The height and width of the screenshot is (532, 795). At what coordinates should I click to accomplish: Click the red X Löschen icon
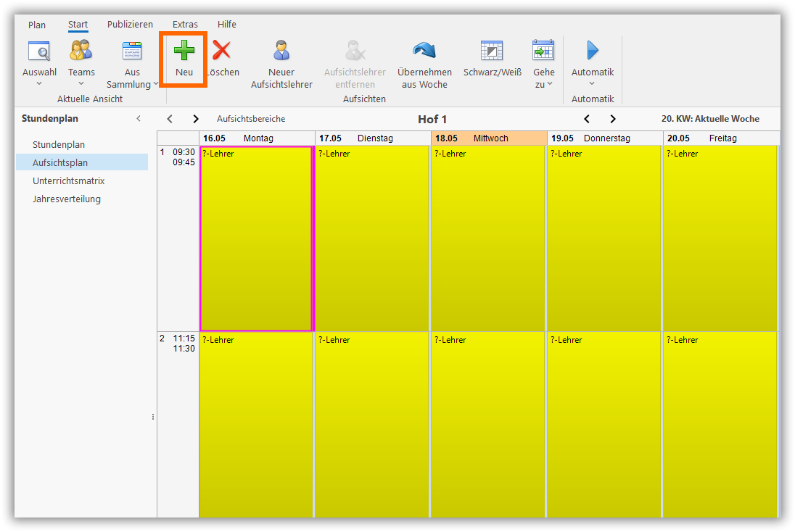click(x=221, y=51)
